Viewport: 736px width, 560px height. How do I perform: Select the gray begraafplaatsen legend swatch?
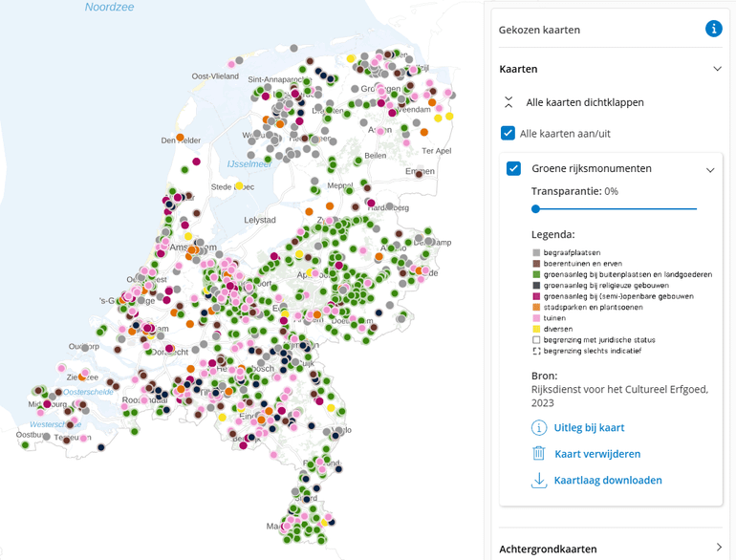[x=536, y=252]
